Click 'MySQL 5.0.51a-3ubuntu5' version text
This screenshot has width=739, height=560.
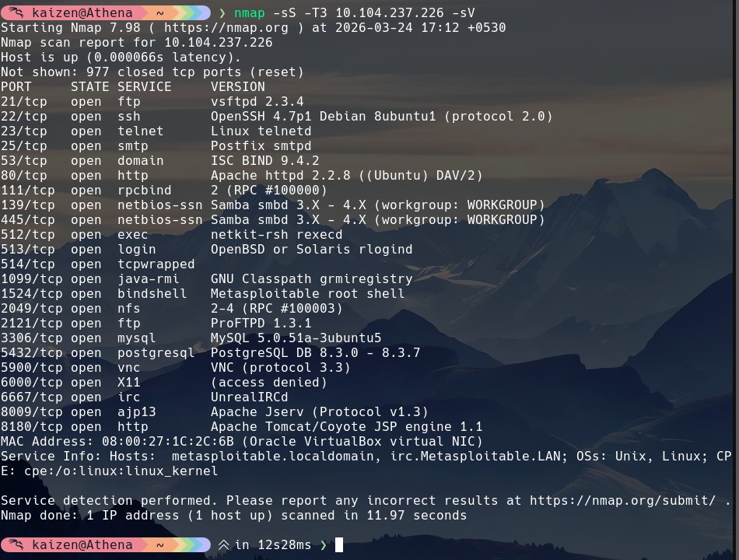[296, 338]
